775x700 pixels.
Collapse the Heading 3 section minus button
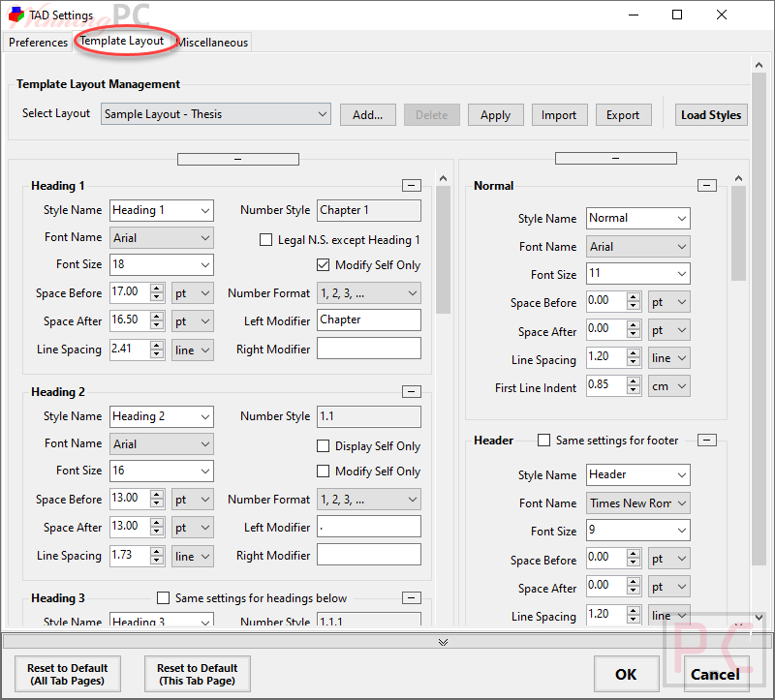[x=411, y=597]
